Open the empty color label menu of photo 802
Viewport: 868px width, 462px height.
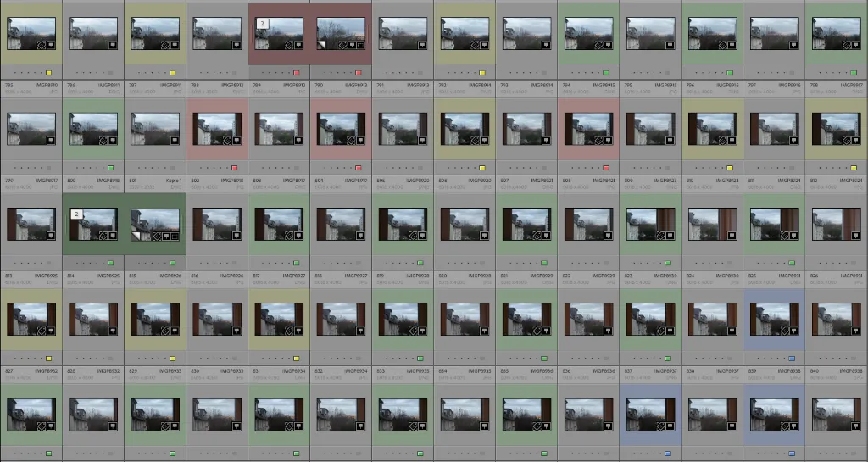(235, 263)
